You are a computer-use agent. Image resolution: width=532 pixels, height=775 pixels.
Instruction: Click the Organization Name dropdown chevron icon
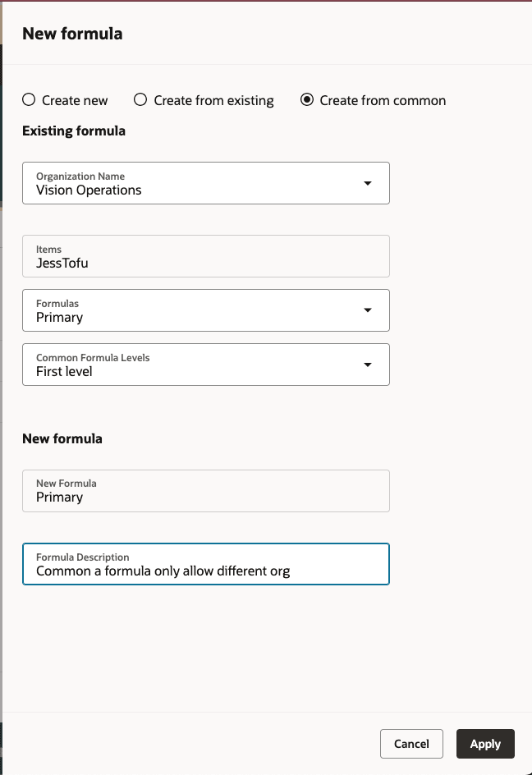[368, 182]
